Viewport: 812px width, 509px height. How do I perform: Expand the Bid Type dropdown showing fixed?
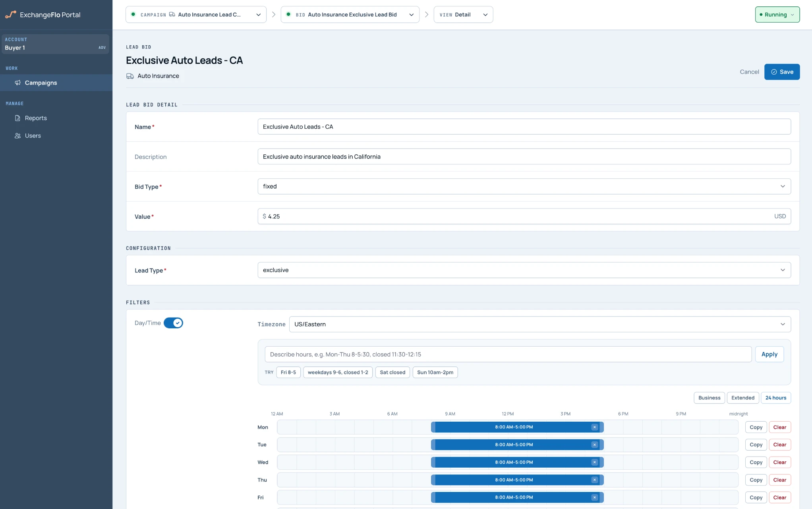point(524,186)
